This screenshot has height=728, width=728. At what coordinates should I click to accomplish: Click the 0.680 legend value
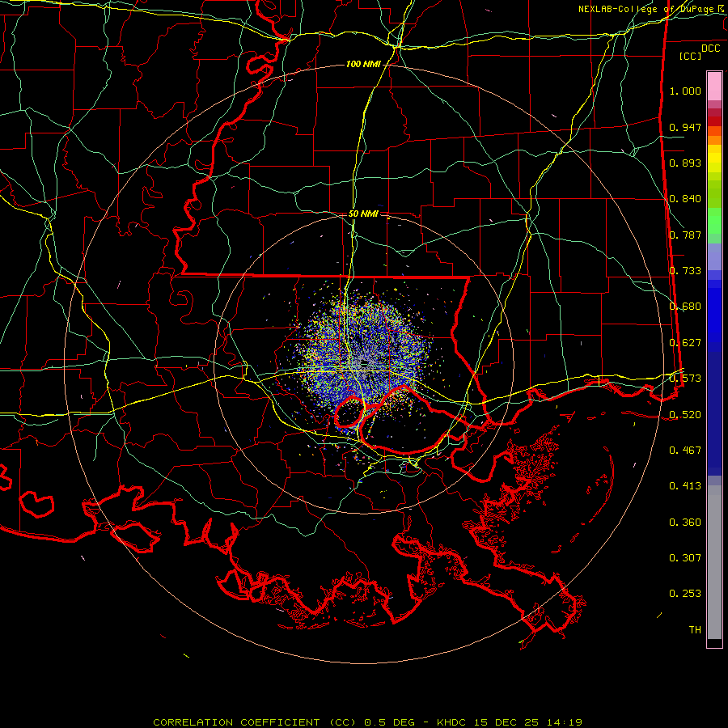(685, 307)
